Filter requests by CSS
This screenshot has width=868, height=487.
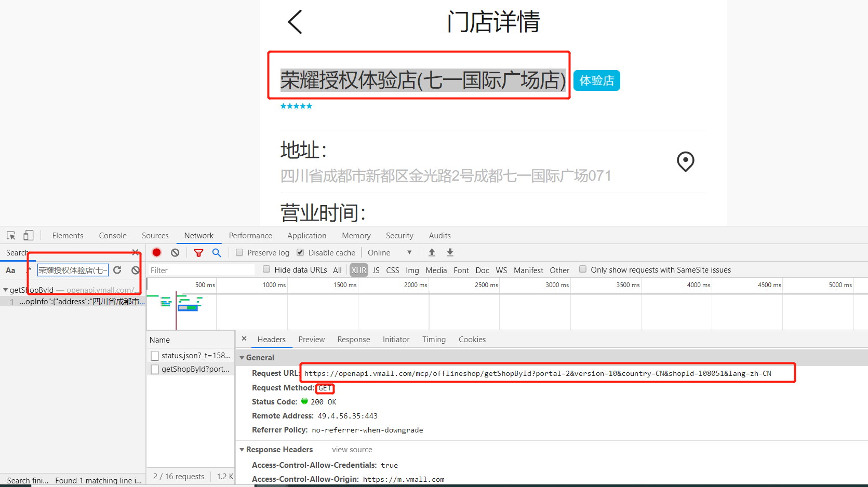coord(393,270)
